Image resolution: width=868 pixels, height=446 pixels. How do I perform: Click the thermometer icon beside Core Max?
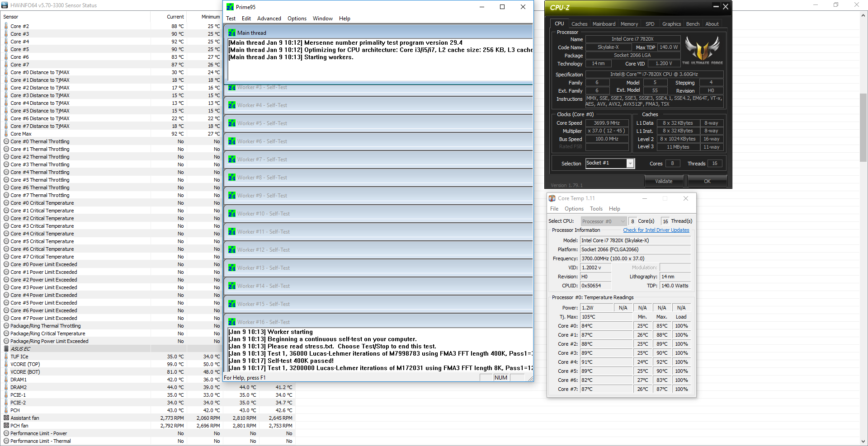pyautogui.click(x=6, y=133)
